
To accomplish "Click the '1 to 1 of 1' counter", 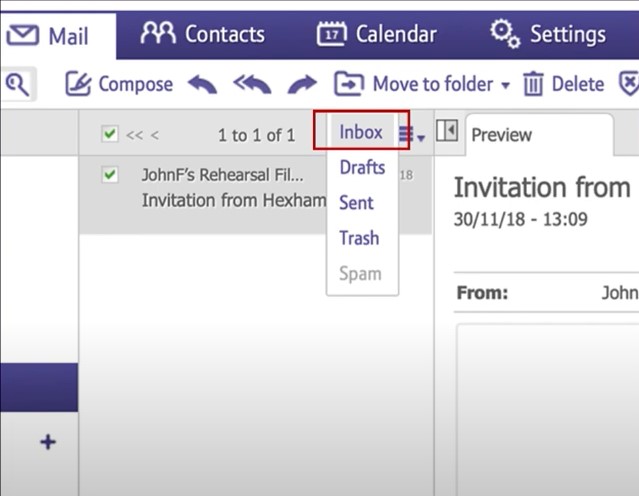I will coord(256,135).
